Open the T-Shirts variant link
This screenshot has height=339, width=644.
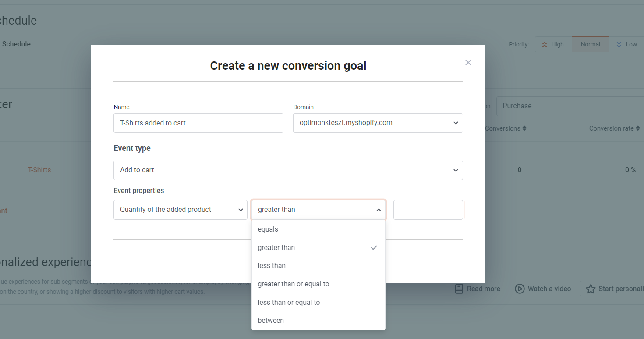pos(39,170)
